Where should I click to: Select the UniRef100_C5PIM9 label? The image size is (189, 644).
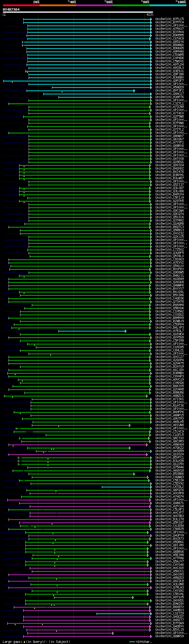[x=170, y=341]
